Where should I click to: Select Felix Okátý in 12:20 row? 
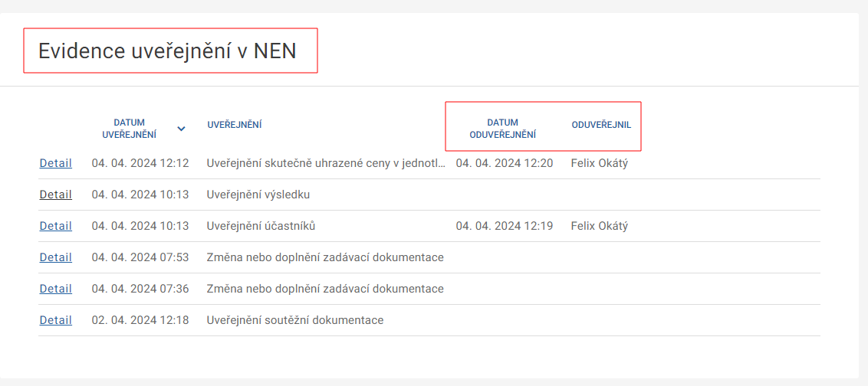point(600,163)
